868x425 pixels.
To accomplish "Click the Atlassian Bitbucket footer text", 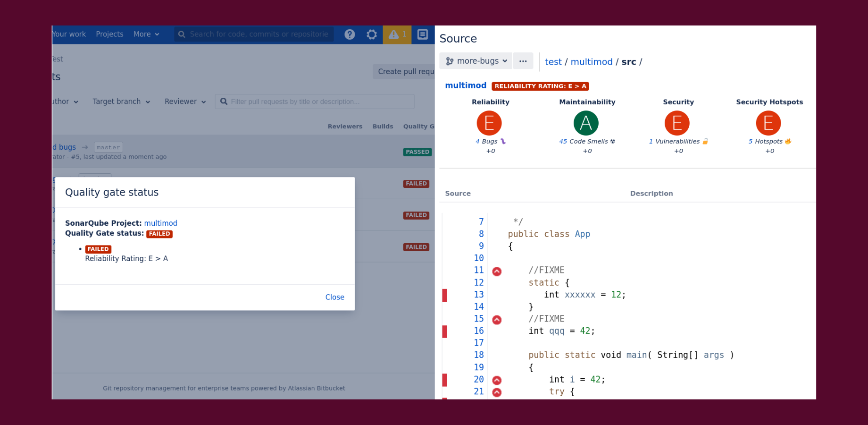I will click(317, 388).
